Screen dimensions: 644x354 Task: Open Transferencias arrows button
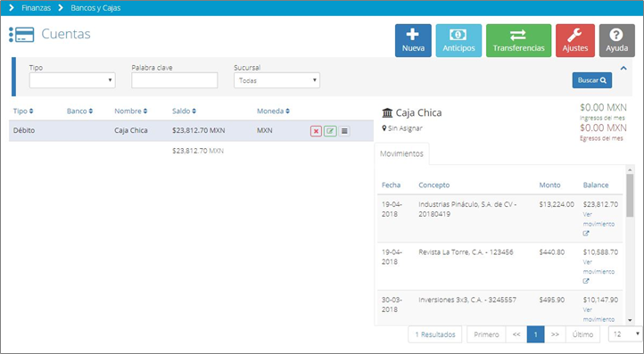click(518, 41)
